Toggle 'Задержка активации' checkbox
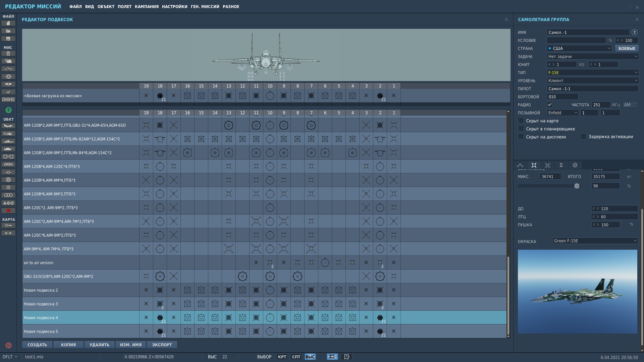Image resolution: width=644 pixels, height=362 pixels. pos(583,136)
